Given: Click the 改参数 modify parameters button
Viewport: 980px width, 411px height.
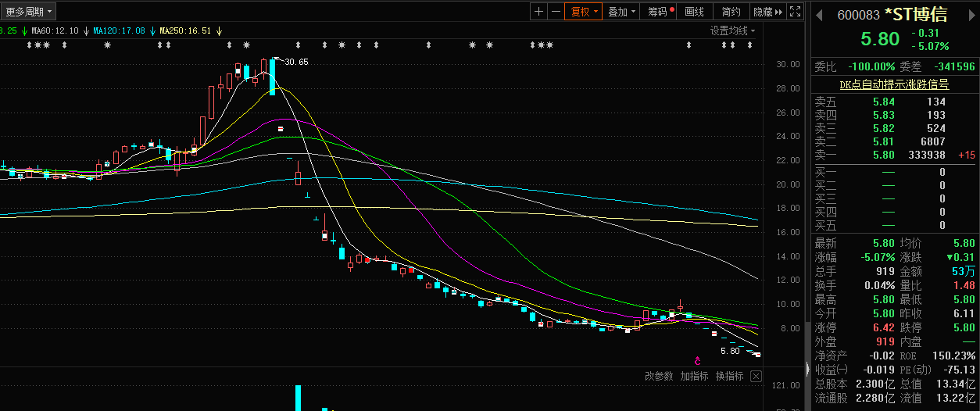Looking at the screenshot, I should (x=659, y=377).
